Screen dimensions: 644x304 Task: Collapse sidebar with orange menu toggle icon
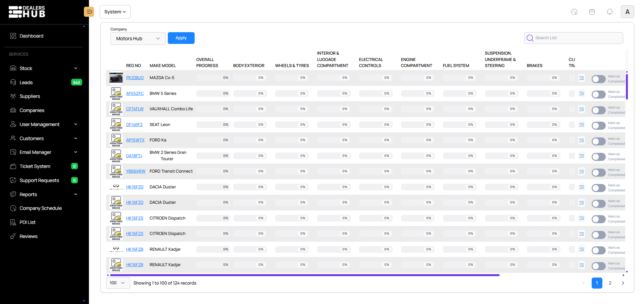(x=89, y=12)
